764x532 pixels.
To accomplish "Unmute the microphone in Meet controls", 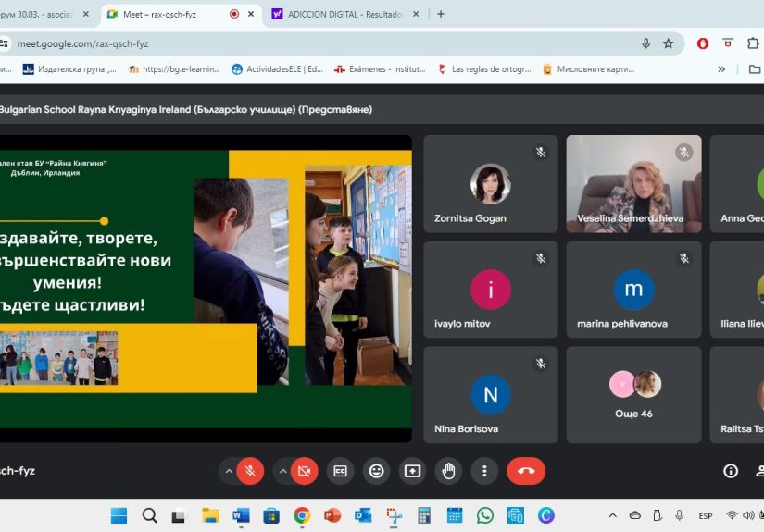I will point(249,471).
